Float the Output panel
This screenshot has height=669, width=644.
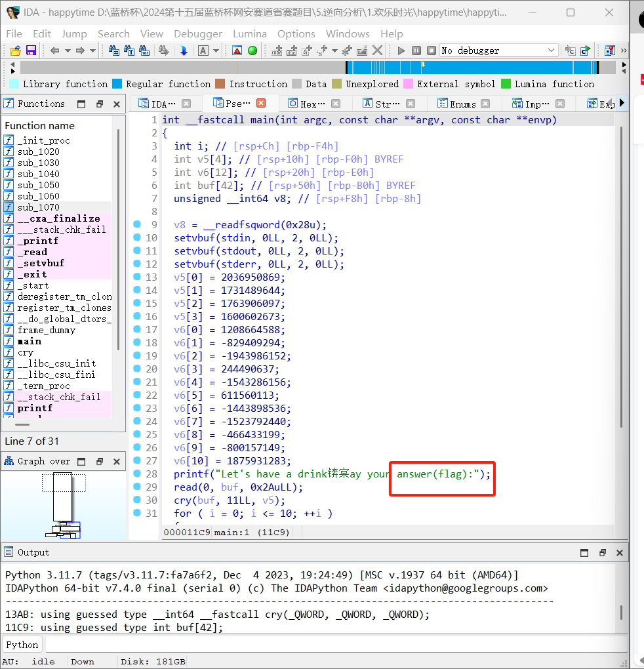[603, 553]
